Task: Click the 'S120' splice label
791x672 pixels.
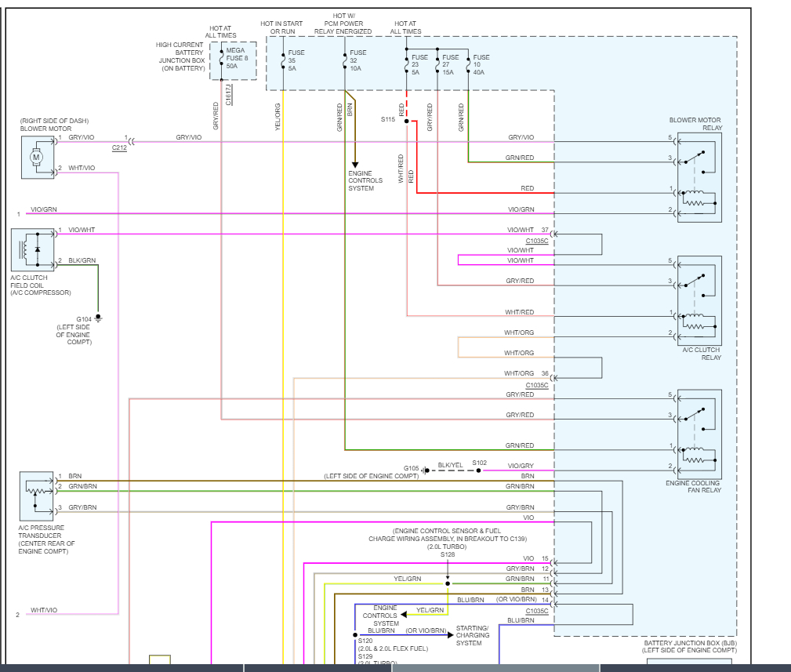Action: (x=365, y=641)
